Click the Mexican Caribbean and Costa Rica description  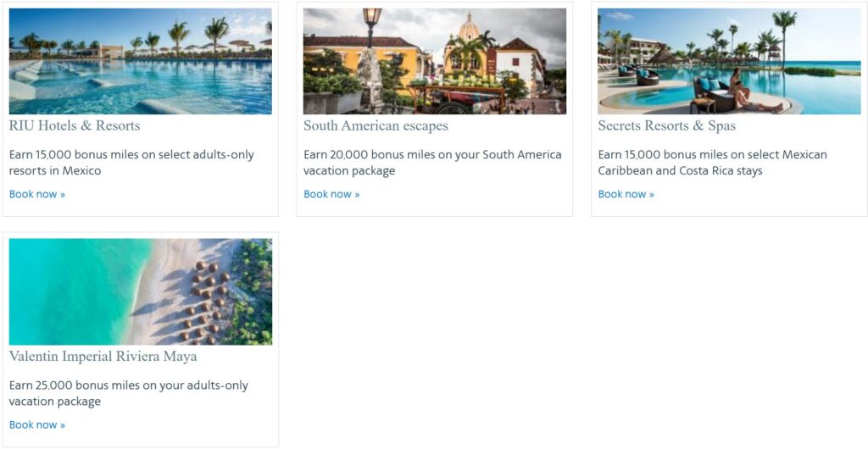[712, 163]
